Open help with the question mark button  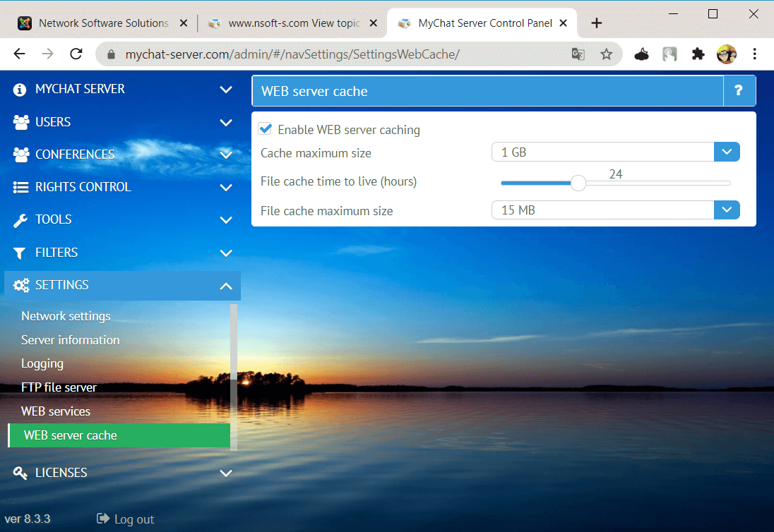coord(739,91)
